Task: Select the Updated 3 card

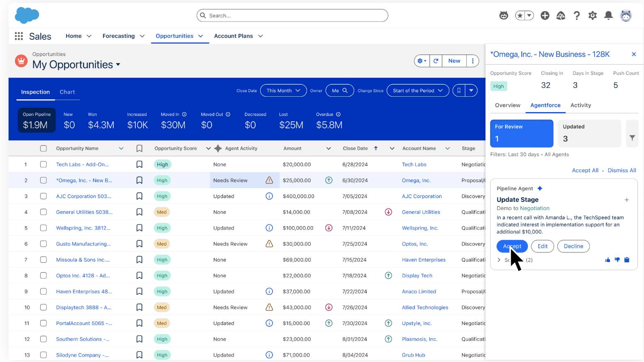Action: pos(589,133)
